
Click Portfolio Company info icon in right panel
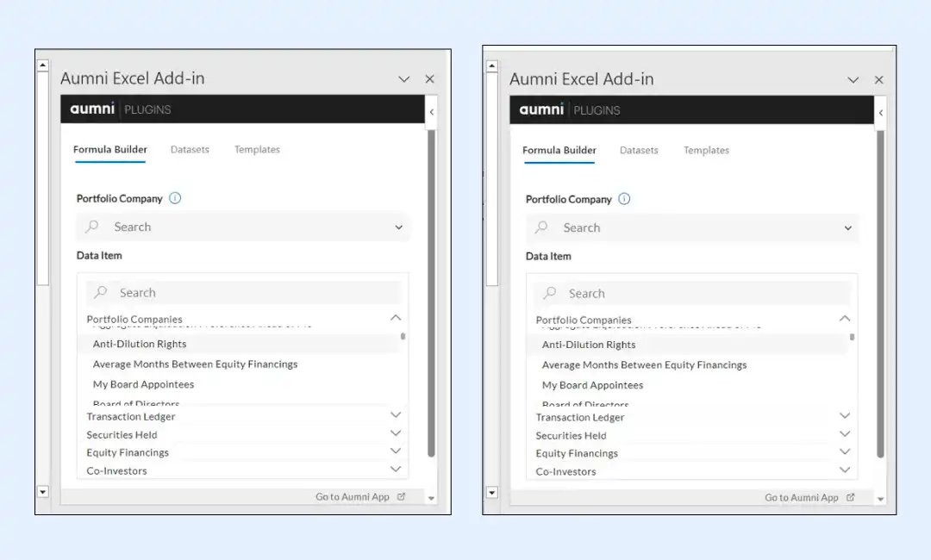click(x=624, y=199)
